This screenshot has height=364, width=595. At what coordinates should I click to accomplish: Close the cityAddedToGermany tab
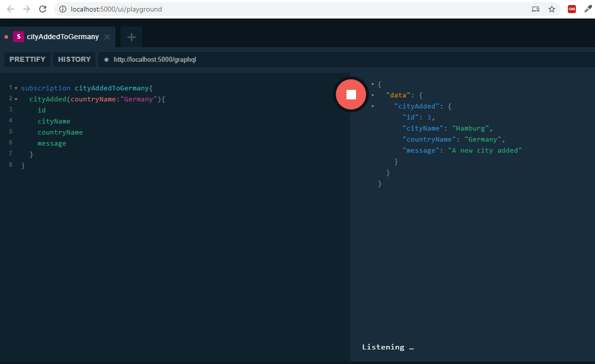click(107, 37)
